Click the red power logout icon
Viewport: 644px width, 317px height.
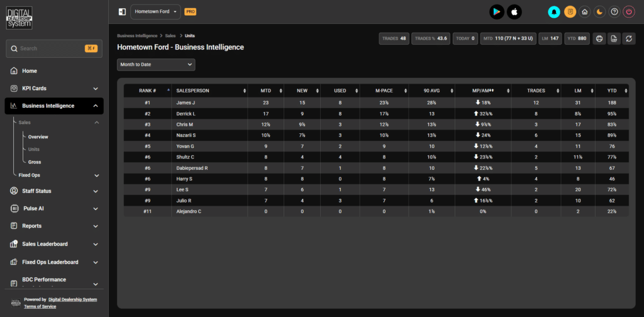point(629,12)
